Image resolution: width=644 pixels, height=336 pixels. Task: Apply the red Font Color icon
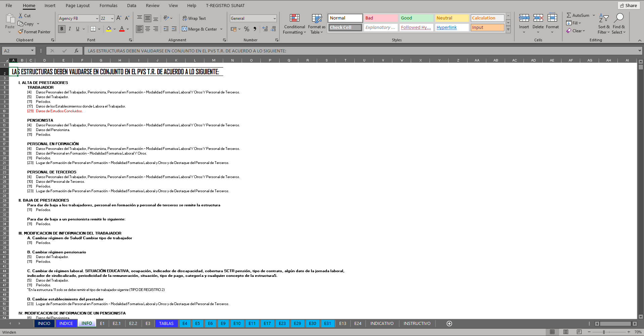pos(122,29)
